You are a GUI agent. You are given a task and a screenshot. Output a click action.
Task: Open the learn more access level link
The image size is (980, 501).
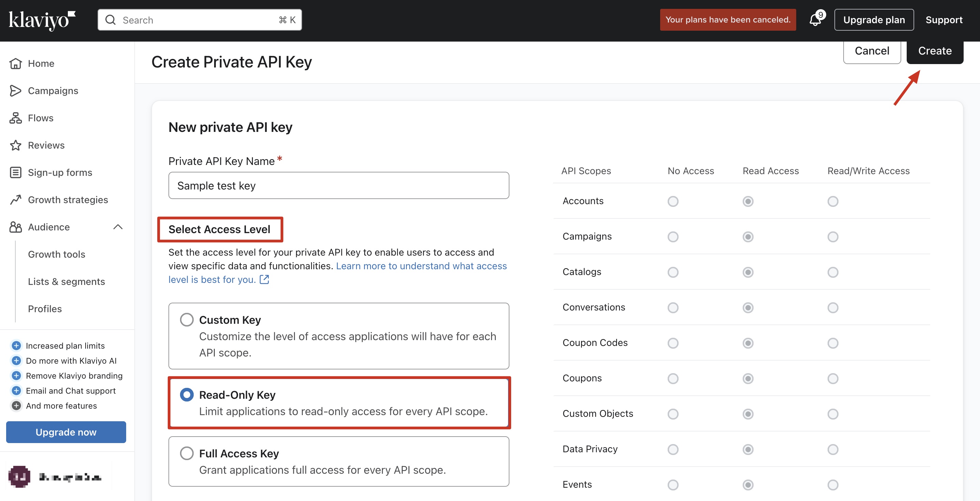tap(338, 273)
